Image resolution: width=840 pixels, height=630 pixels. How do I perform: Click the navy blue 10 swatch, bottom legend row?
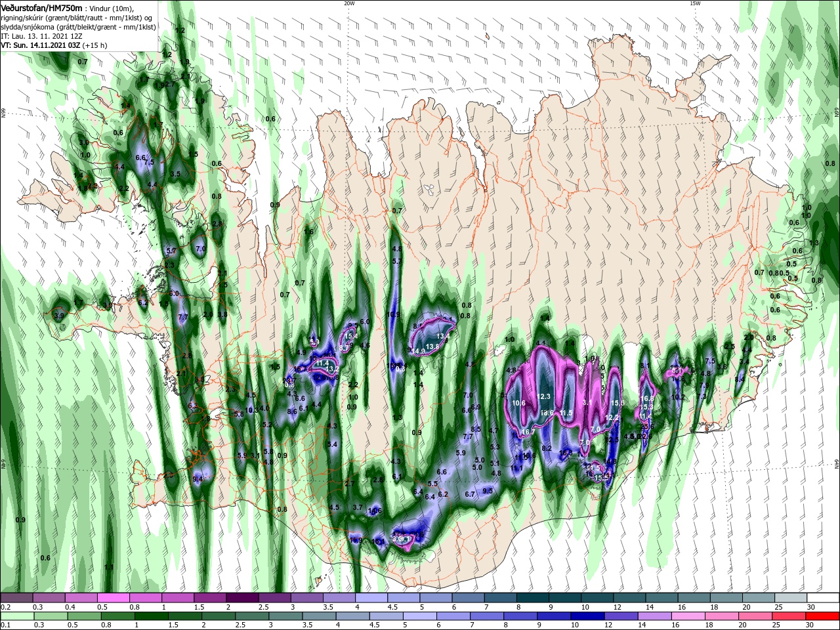(x=587, y=617)
